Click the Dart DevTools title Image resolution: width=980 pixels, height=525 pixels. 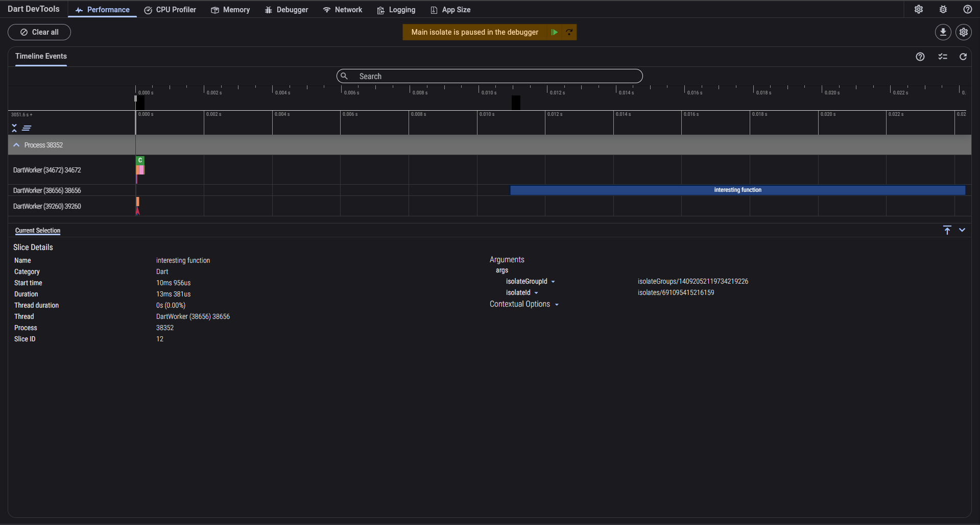[x=33, y=9]
